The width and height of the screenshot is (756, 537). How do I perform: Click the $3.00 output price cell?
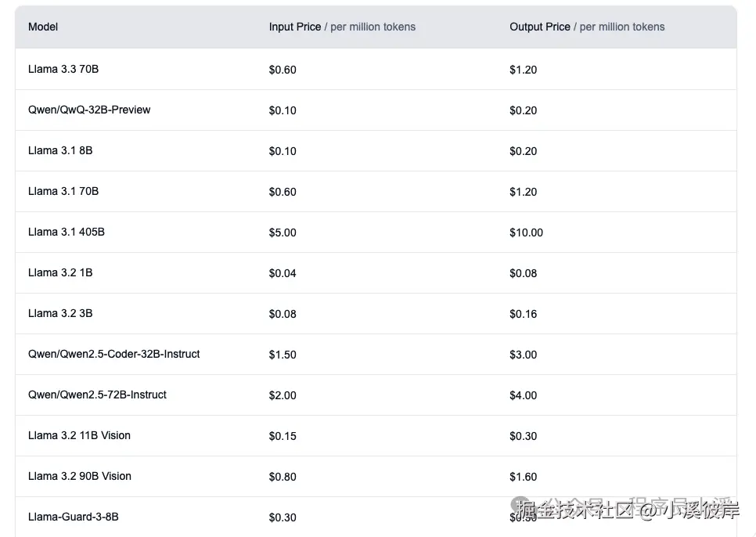[524, 355]
